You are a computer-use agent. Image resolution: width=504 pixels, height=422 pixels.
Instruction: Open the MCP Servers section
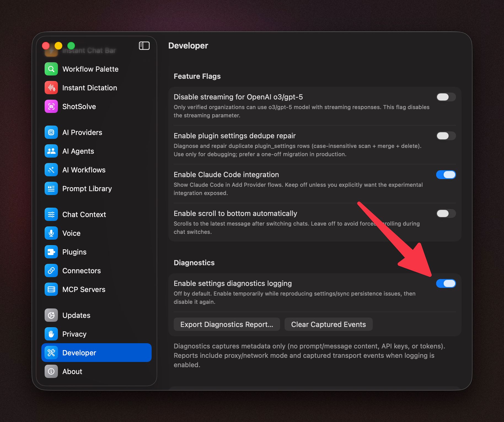click(96, 289)
